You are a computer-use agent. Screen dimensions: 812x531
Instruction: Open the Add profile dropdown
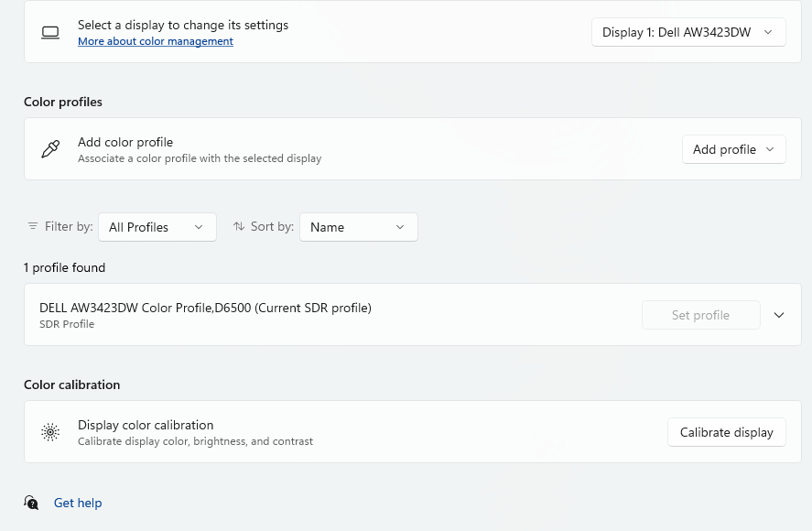point(734,149)
